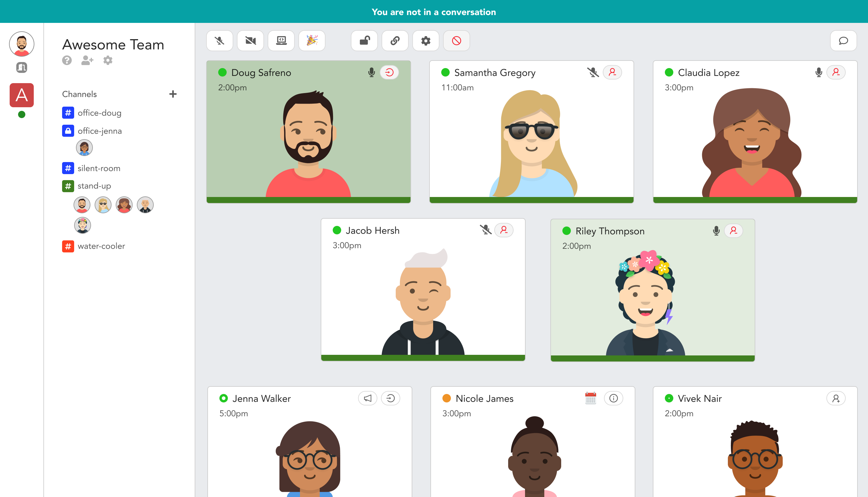The width and height of the screenshot is (868, 497).
Task: Toggle microphone mute in top toolbar
Action: 219,41
